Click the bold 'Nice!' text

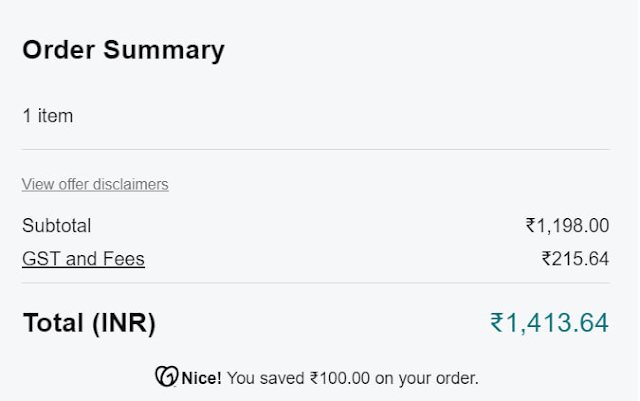(x=202, y=378)
